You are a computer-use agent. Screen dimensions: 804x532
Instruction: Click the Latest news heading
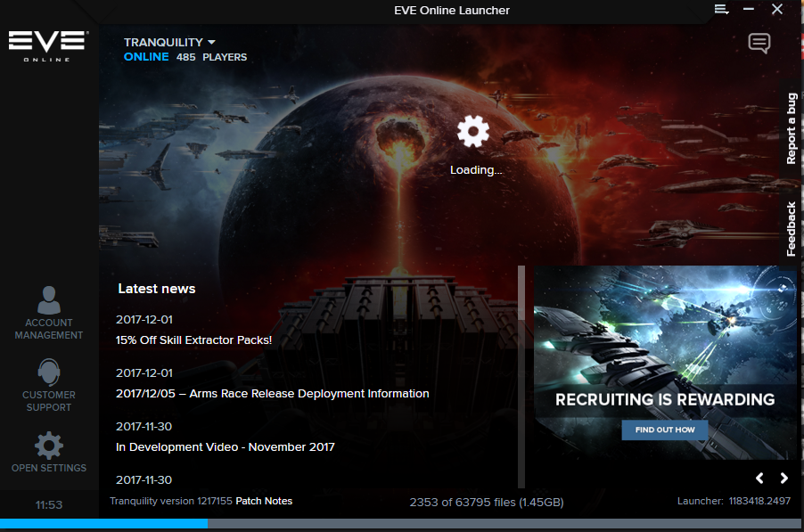[156, 289]
